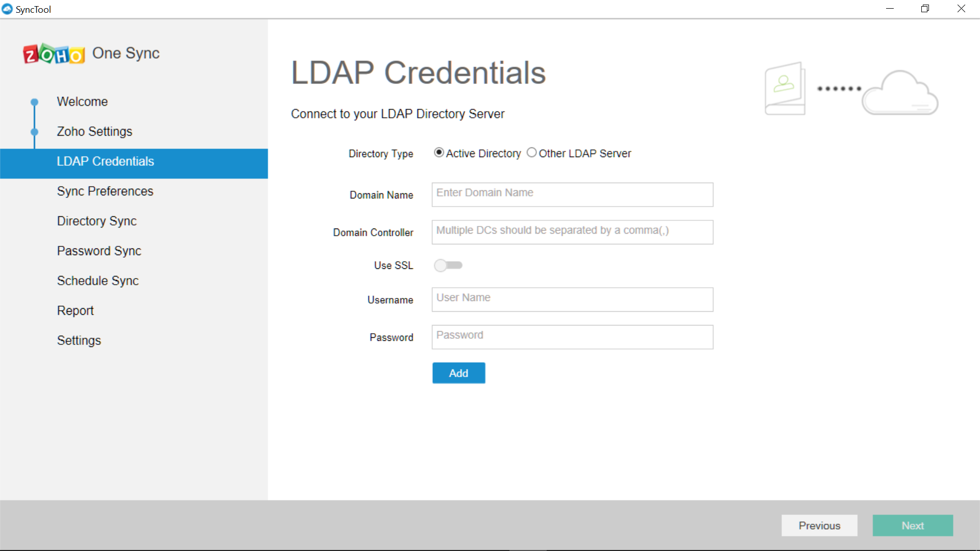Click the Password input field
The width and height of the screenshot is (980, 551).
(x=572, y=337)
